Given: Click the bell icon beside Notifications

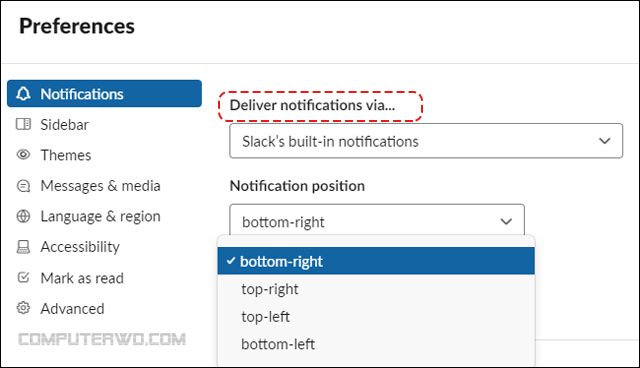Looking at the screenshot, I should pyautogui.click(x=23, y=94).
